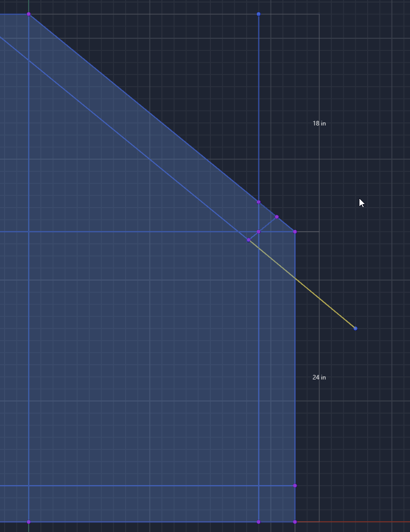The width and height of the screenshot is (410, 532).
Task: Select right-edge point just above the bottom corner
Action: [295, 486]
